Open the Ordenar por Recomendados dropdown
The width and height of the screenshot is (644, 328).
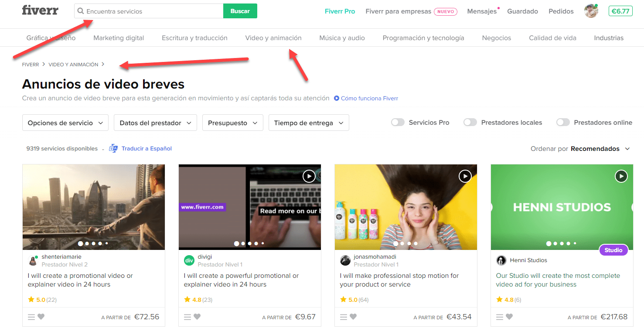[580, 149]
